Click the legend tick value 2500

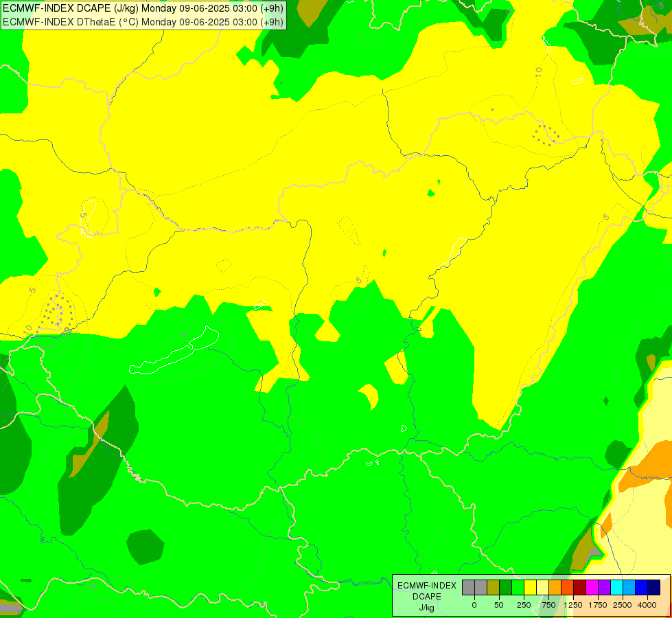pos(623,605)
